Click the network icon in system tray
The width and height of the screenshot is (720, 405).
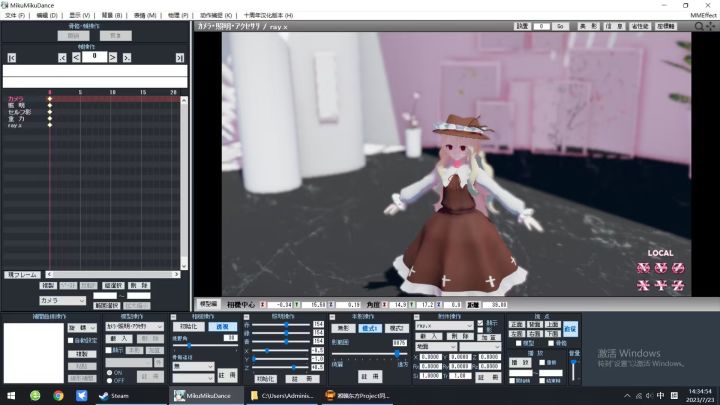point(638,395)
